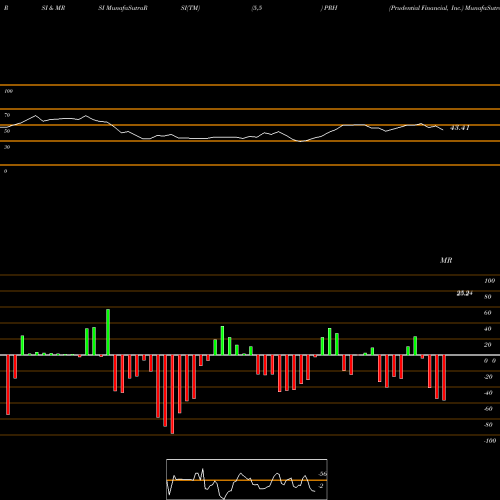Click the 'MR' panel title
This screenshot has width=500, height=500.
point(446,260)
